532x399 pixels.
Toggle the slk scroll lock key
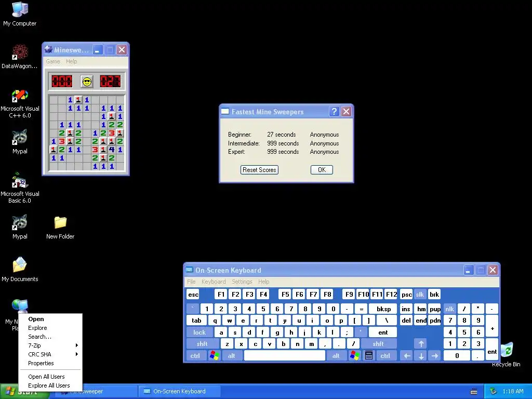click(x=420, y=295)
